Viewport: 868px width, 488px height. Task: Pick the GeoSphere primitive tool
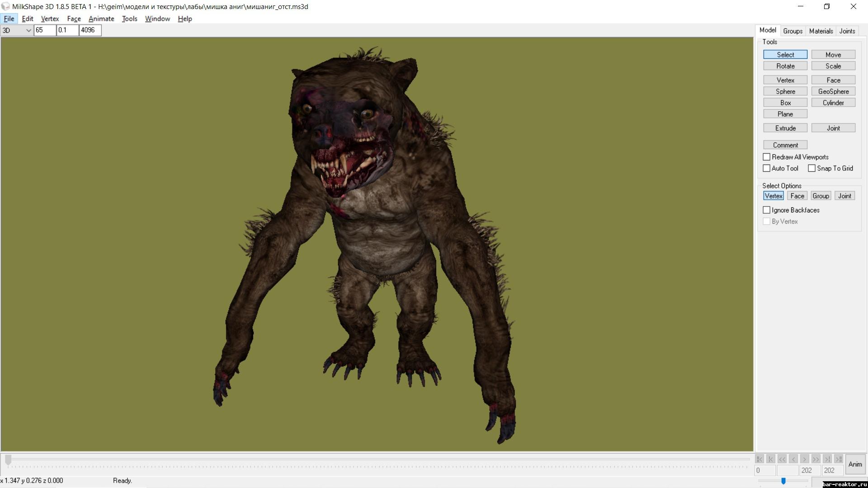pos(833,91)
